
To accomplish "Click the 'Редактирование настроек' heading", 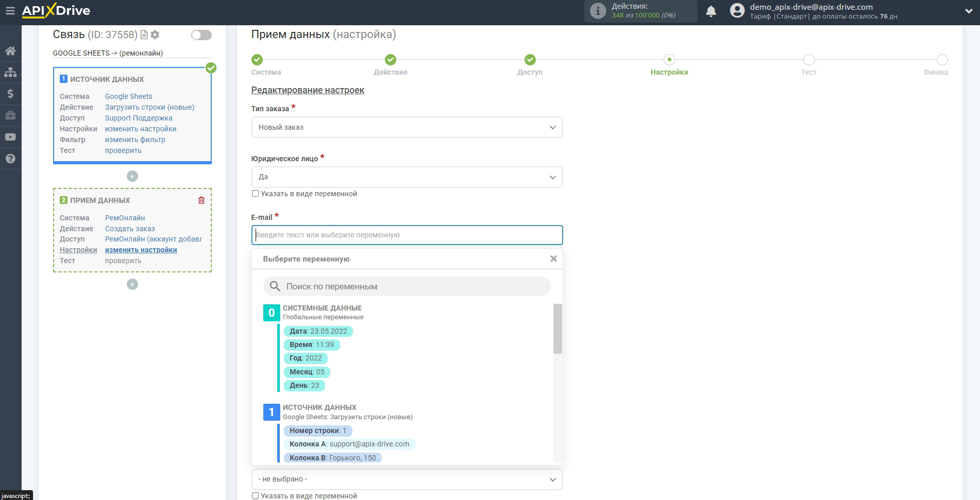I will pos(308,90).
